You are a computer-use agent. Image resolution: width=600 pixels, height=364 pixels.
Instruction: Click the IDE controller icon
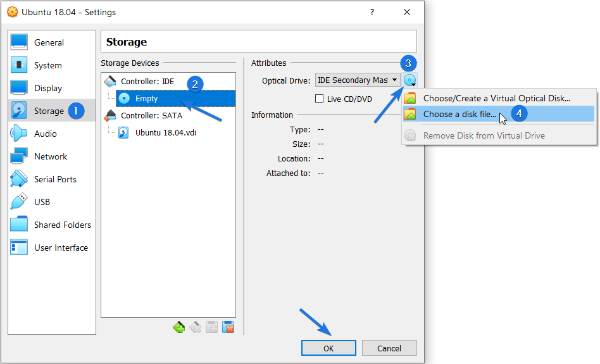click(110, 81)
